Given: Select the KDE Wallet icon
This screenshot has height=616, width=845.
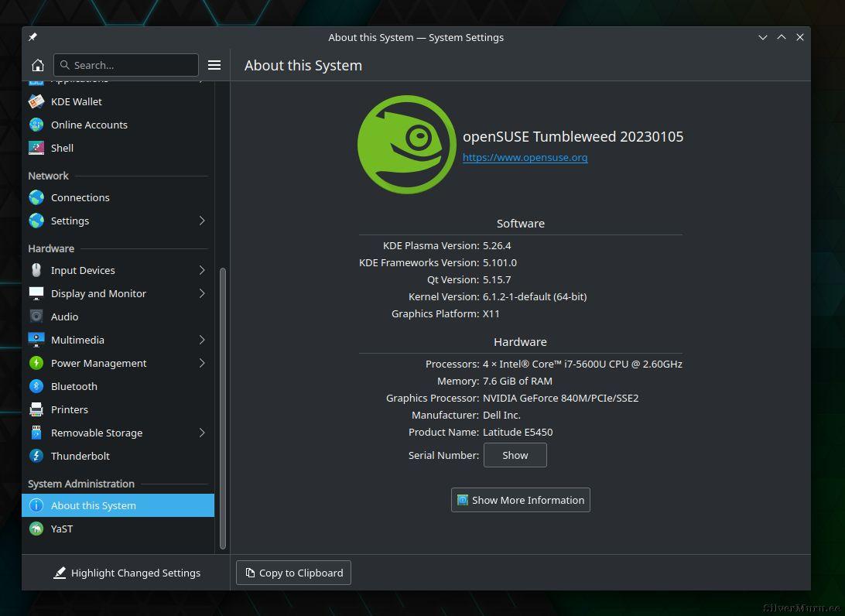Looking at the screenshot, I should [x=36, y=101].
